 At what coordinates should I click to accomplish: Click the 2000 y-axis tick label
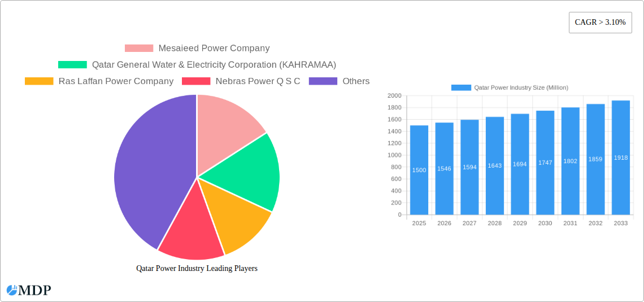tap(394, 95)
